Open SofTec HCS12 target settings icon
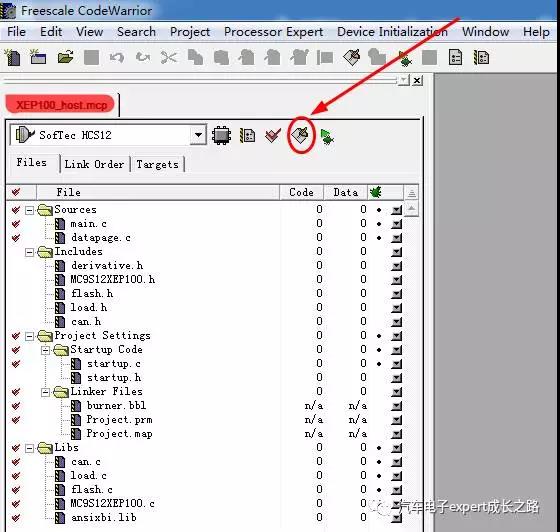 [248, 136]
